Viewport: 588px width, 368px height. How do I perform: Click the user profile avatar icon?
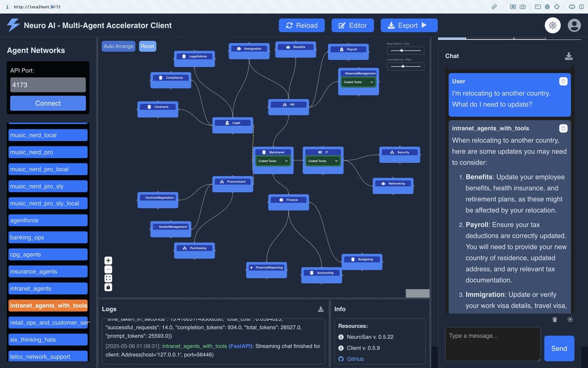pos(574,25)
